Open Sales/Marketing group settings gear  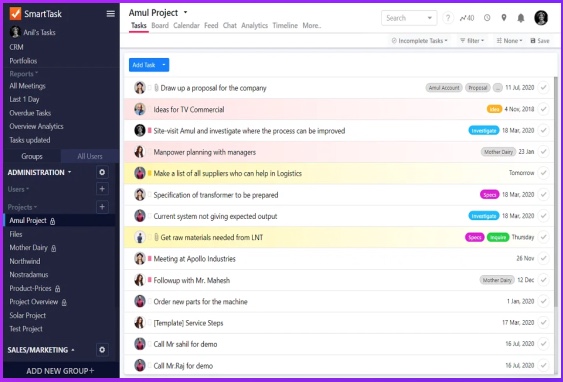pyautogui.click(x=102, y=350)
